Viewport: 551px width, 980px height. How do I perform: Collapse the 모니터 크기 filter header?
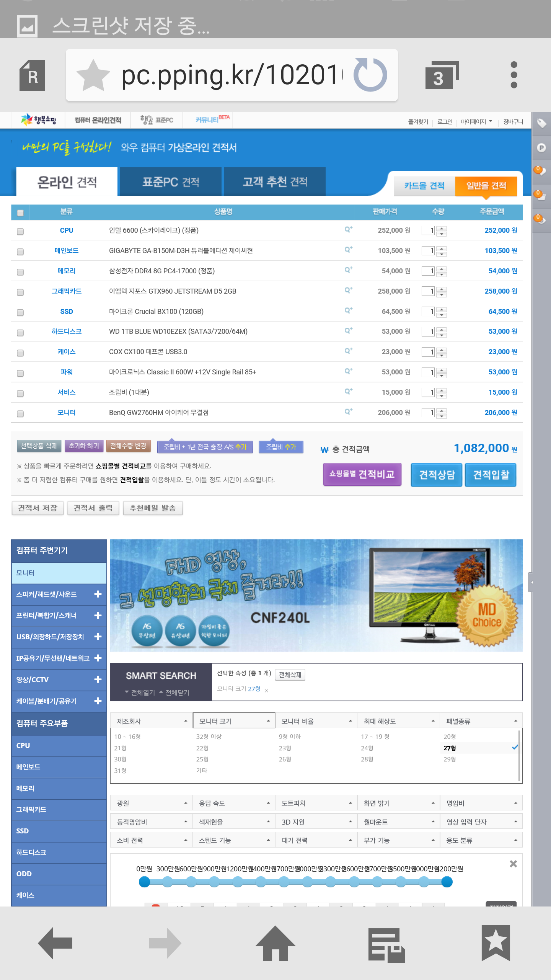(234, 721)
